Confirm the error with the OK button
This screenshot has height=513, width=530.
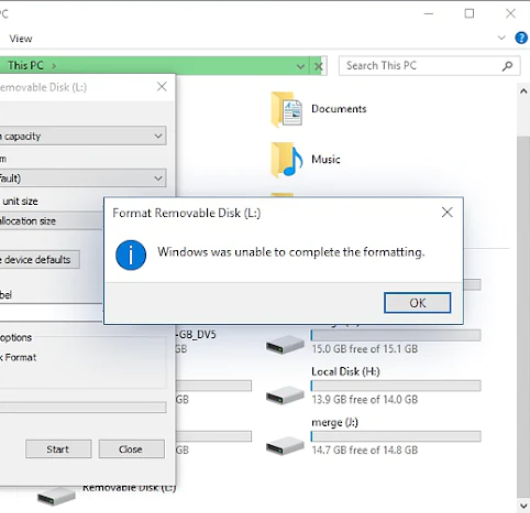coord(417,303)
